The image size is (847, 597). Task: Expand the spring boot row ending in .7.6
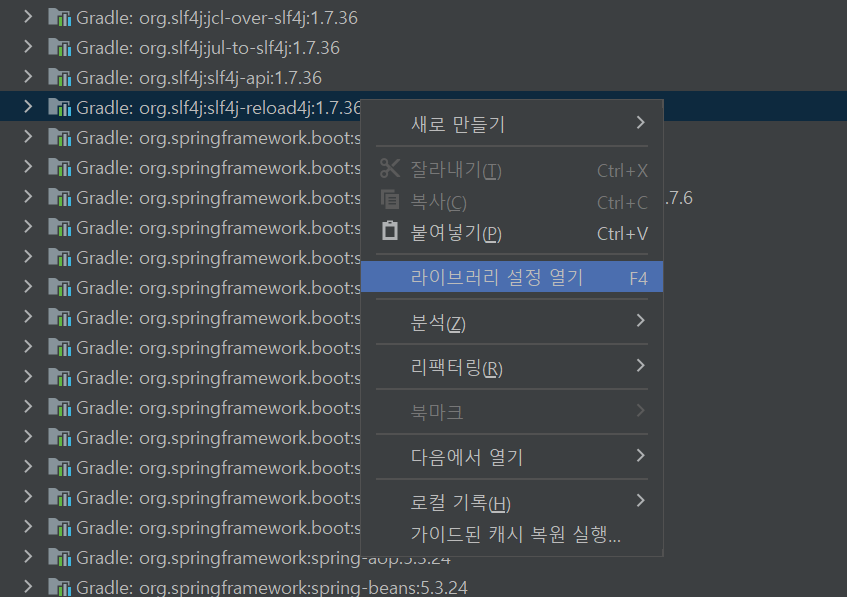28,197
